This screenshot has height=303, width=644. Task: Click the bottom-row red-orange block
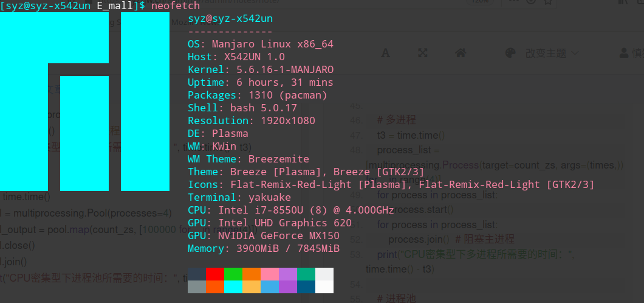click(x=215, y=287)
